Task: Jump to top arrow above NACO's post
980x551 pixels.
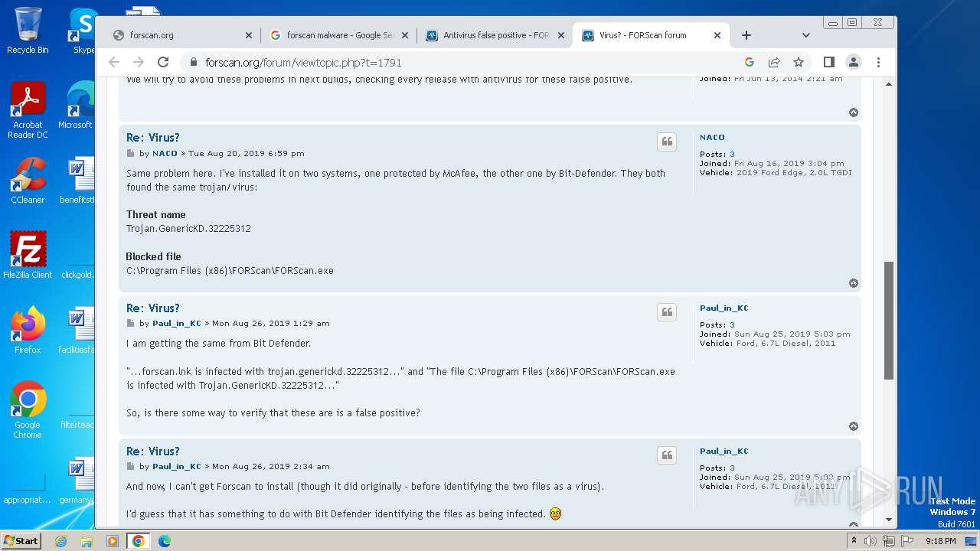Action: 854,112
